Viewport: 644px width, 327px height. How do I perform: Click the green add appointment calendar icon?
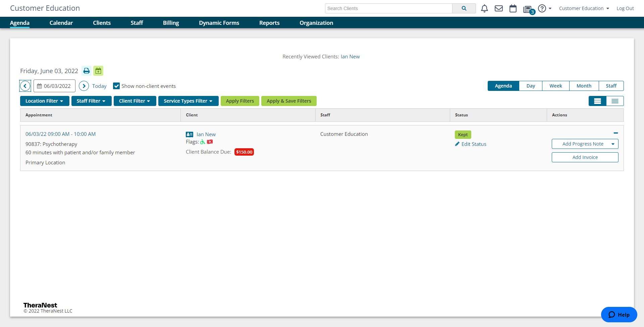tap(98, 71)
